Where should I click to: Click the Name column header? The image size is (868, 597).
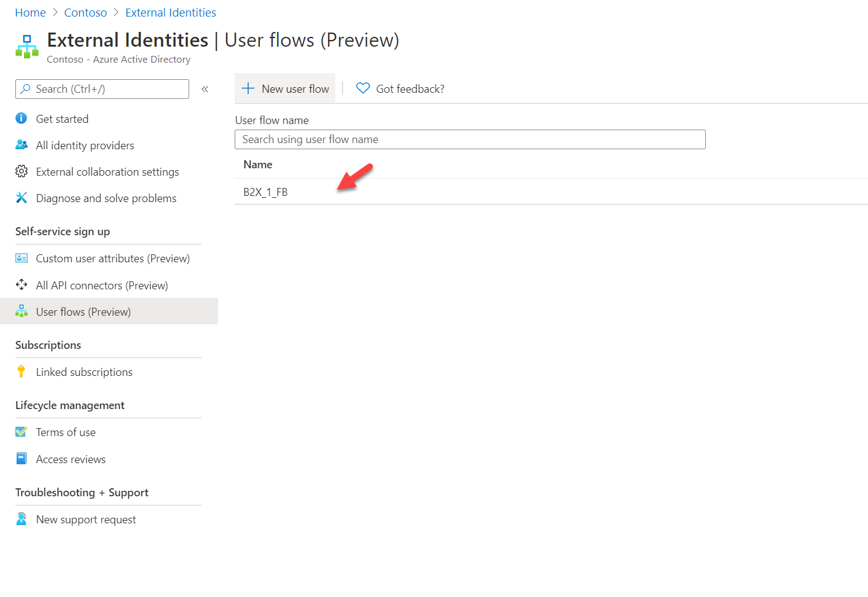258,164
